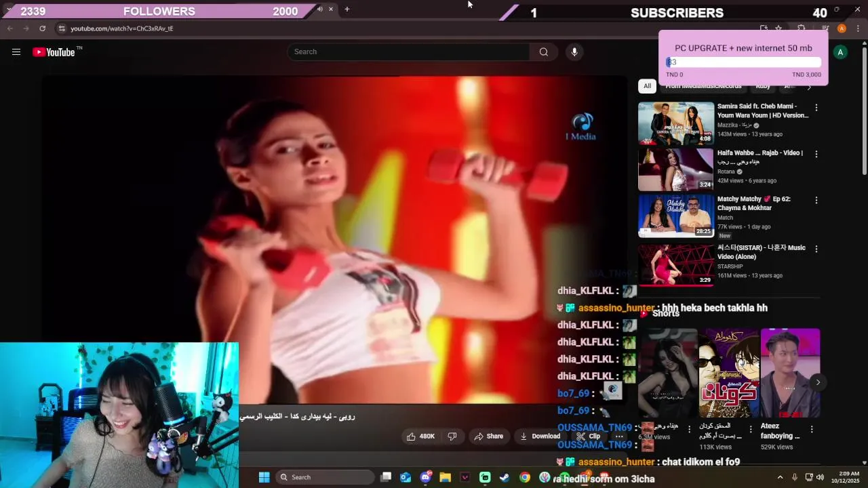Show next Shorts with the right arrow
Screen dimensions: 868x488
pos(818,382)
